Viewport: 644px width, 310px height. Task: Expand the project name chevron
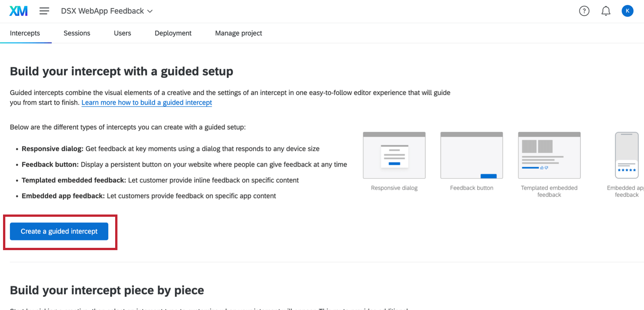[x=150, y=11]
